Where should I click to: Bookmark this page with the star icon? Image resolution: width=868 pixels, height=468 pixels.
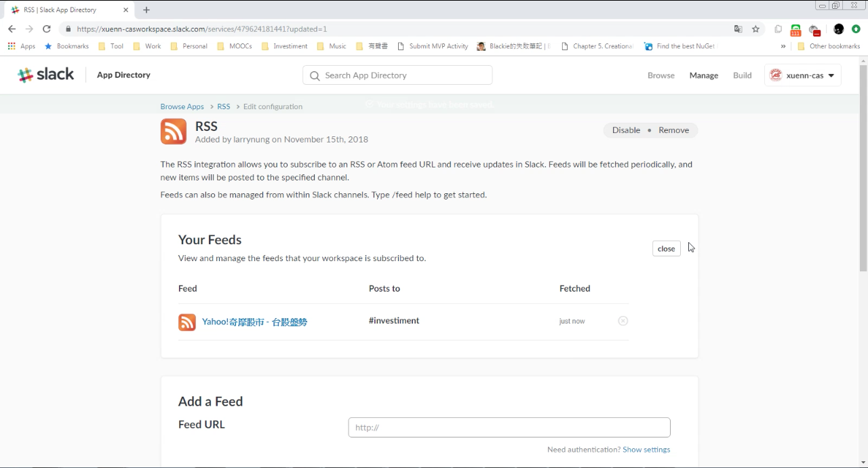point(755,29)
